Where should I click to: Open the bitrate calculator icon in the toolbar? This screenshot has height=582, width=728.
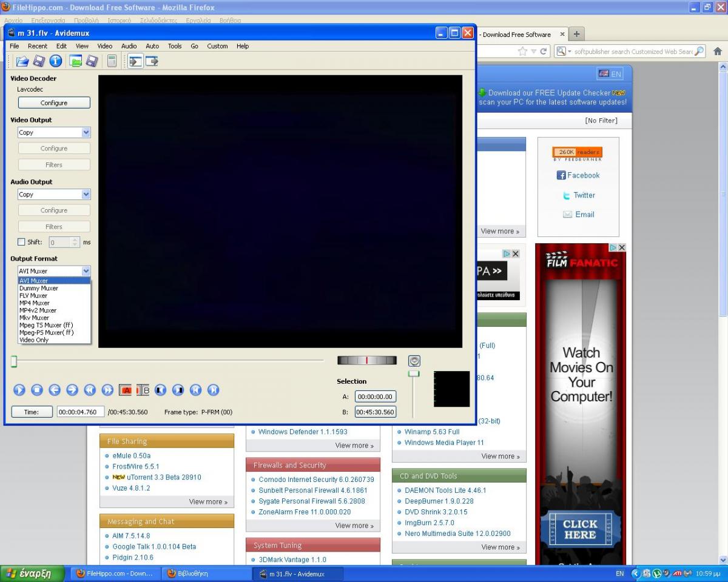tap(112, 61)
